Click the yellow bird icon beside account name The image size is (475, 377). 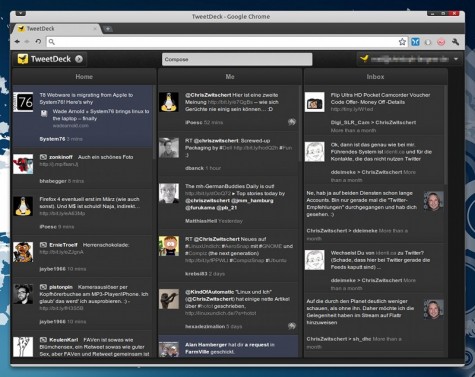pos(364,58)
